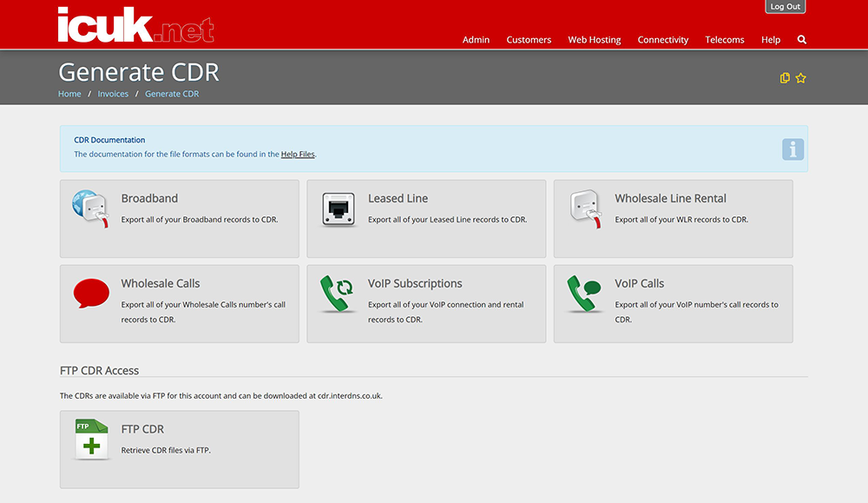This screenshot has height=503, width=868.
Task: Select the Leased Line ethernet port icon
Action: pos(339,209)
